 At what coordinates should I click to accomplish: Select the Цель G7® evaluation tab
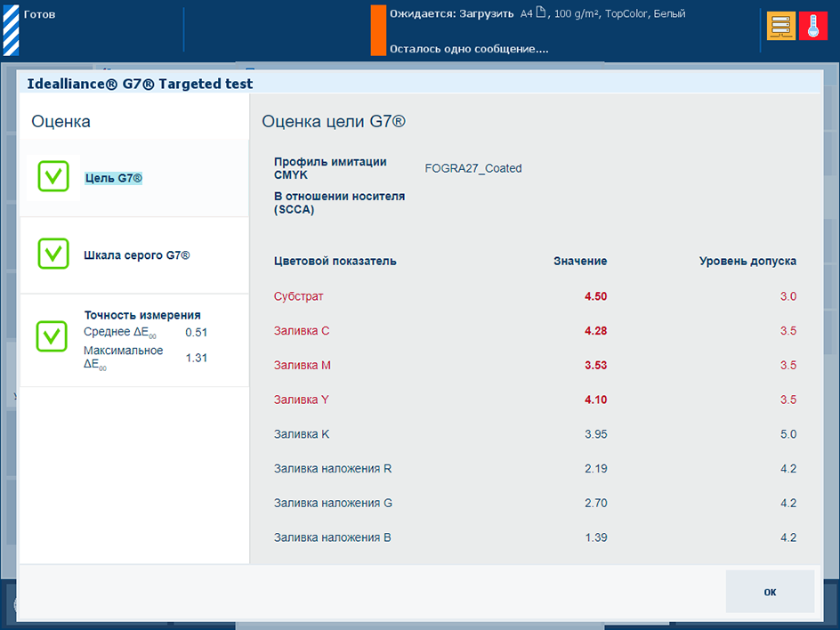pos(134,178)
